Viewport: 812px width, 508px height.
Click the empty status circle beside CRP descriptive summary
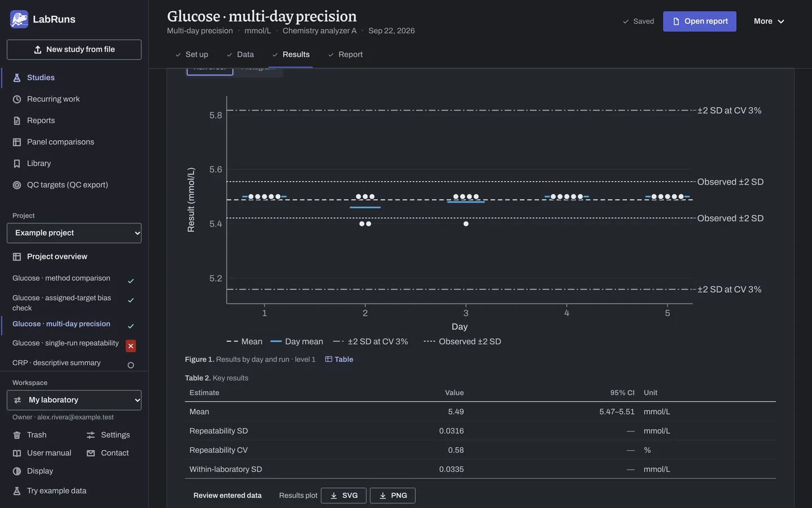[x=131, y=365]
